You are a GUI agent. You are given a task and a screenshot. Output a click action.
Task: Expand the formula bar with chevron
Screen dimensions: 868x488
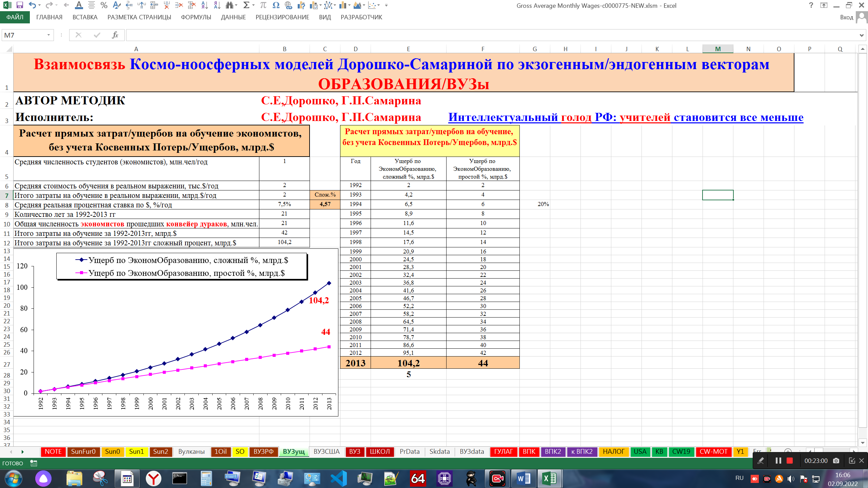(862, 35)
